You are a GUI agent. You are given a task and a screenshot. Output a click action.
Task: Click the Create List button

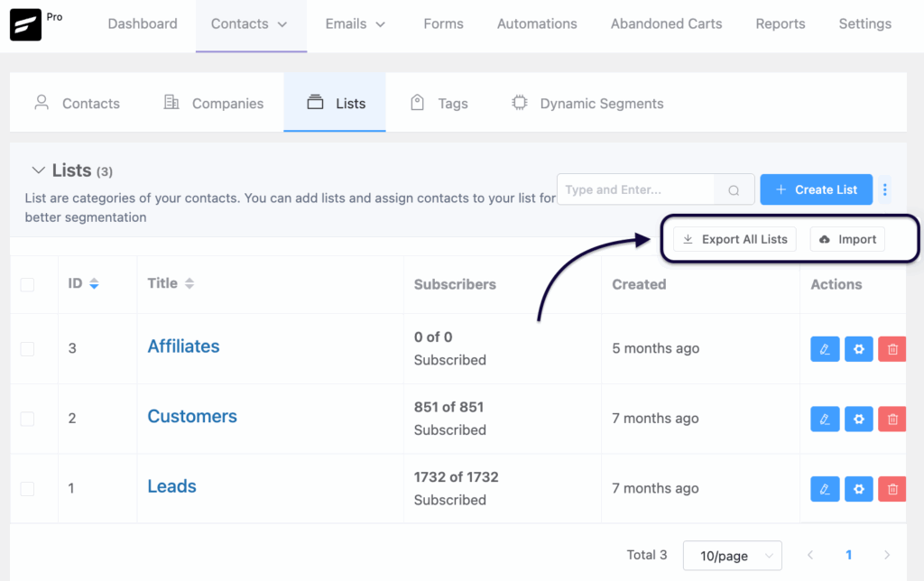pos(816,189)
